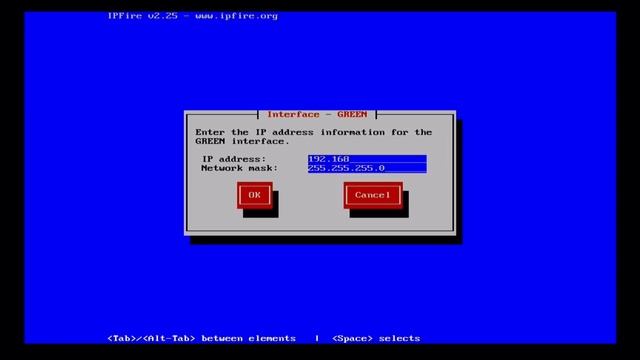
Task: Click the '<Tab>/<Alt-Tab> between elements' hint
Action: [x=201, y=338]
